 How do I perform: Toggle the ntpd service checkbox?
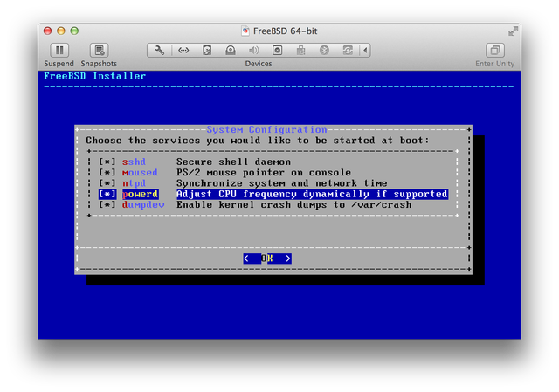pos(107,183)
